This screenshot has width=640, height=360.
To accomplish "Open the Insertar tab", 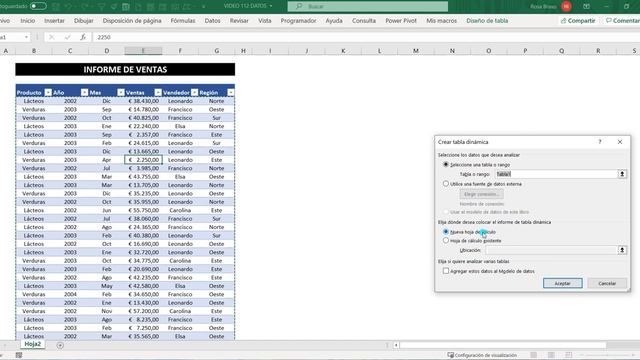I will (x=54, y=20).
